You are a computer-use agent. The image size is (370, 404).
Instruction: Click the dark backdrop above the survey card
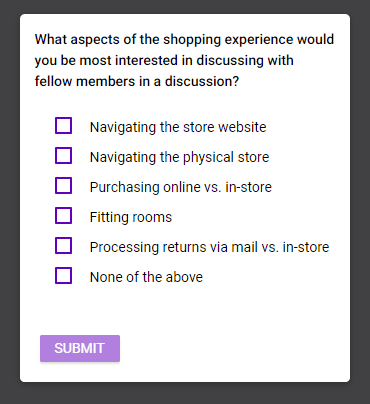click(185, 7)
